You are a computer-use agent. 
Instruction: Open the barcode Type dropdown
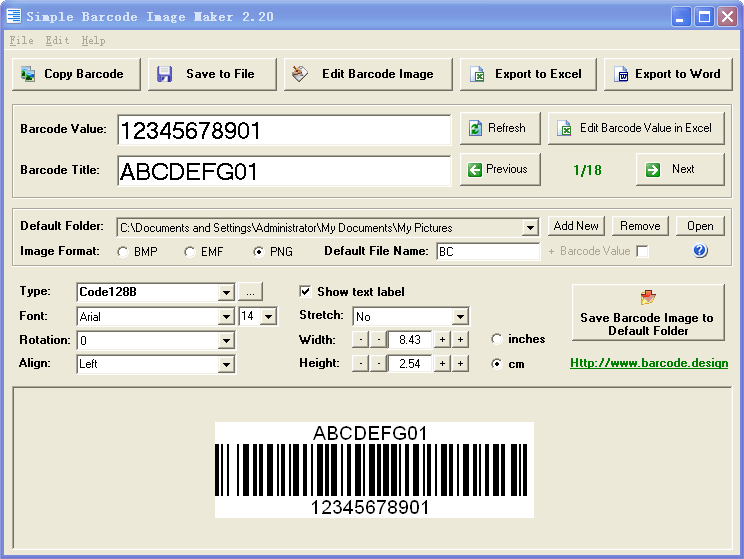click(x=226, y=292)
